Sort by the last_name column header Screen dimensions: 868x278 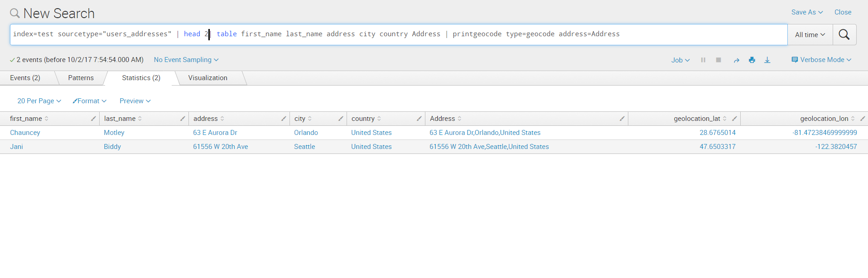[120, 119]
